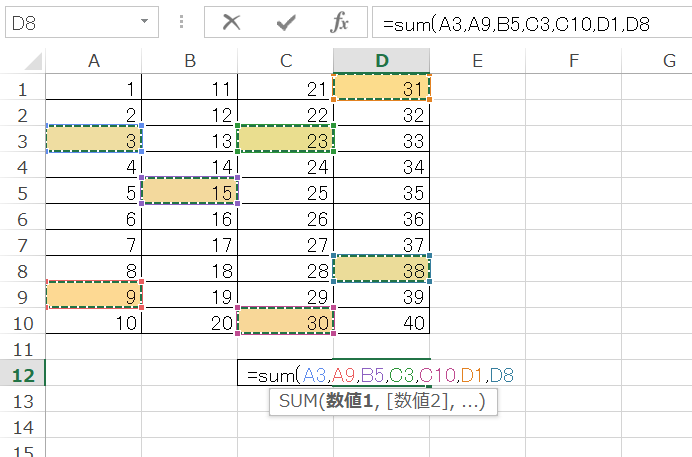The width and height of the screenshot is (692, 457).
Task: Click highlighted cell with value 23
Action: point(286,139)
